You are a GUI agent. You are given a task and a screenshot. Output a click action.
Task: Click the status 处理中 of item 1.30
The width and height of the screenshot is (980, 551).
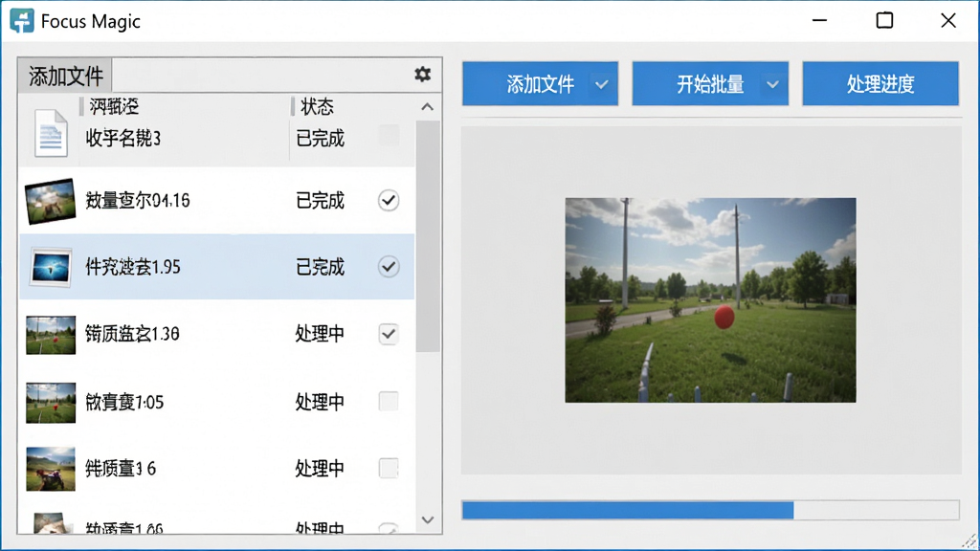pos(320,334)
